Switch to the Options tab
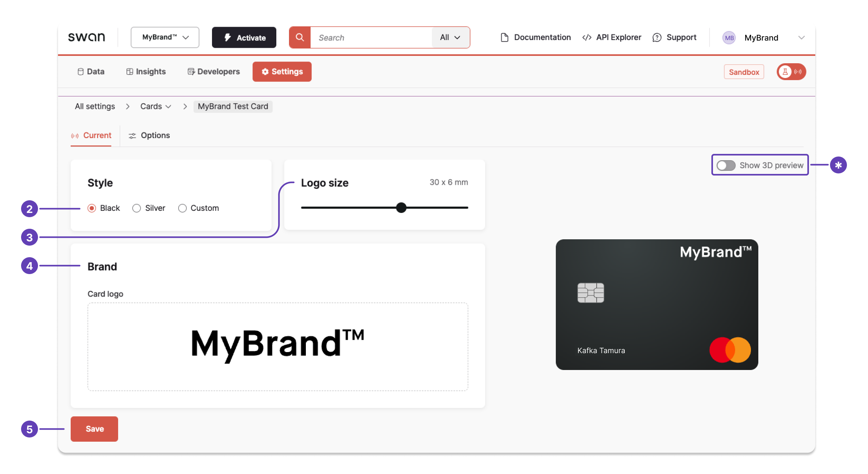The image size is (868, 474). coord(149,135)
